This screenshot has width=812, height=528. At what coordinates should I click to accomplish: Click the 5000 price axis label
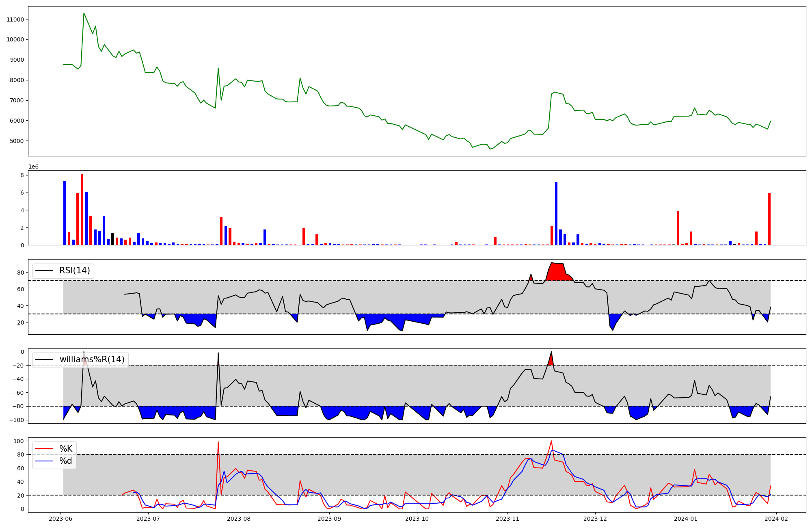(17, 141)
